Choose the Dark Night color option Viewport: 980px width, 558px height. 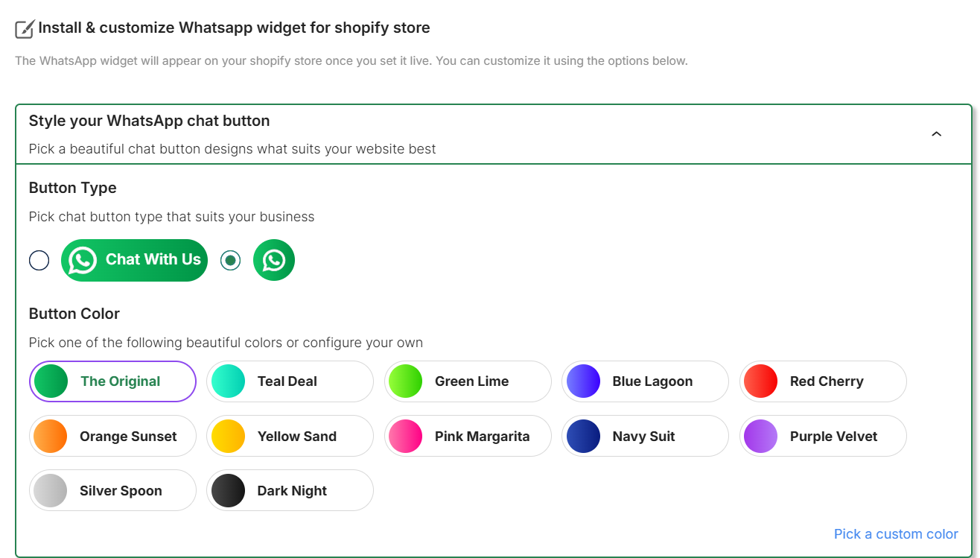[290, 490]
